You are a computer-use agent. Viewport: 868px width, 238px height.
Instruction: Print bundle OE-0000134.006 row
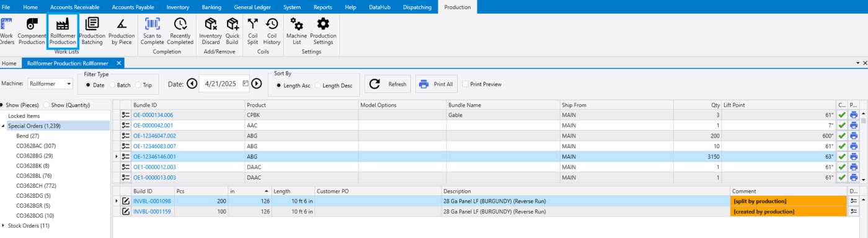853,115
